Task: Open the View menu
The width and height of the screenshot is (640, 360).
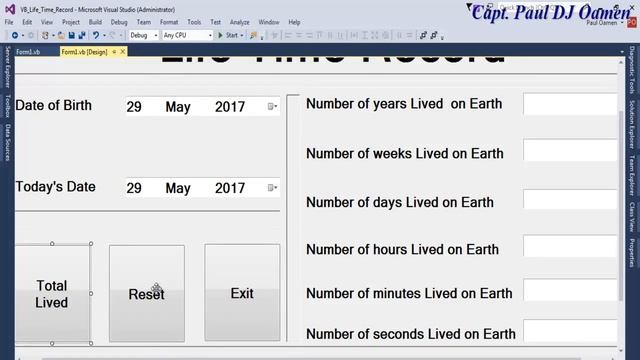Action: point(47,22)
